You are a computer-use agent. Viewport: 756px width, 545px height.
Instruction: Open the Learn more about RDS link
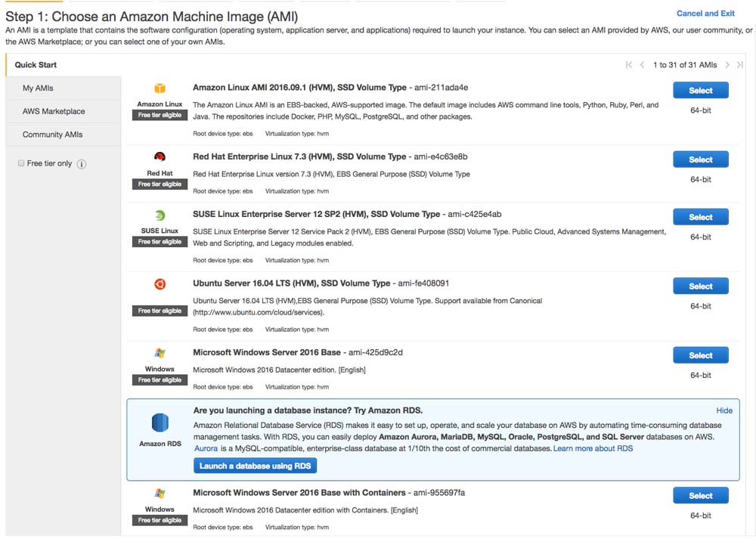coord(593,448)
